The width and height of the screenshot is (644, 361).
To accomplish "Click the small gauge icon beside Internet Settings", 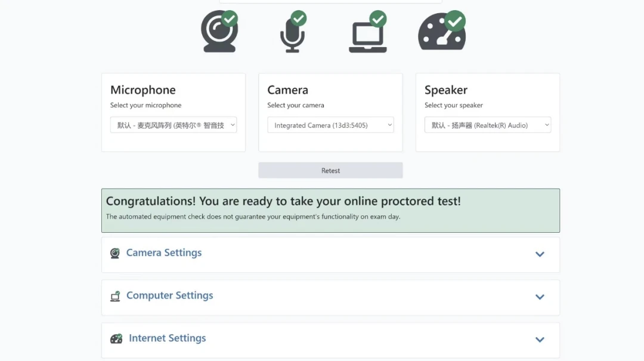I will pyautogui.click(x=116, y=339).
